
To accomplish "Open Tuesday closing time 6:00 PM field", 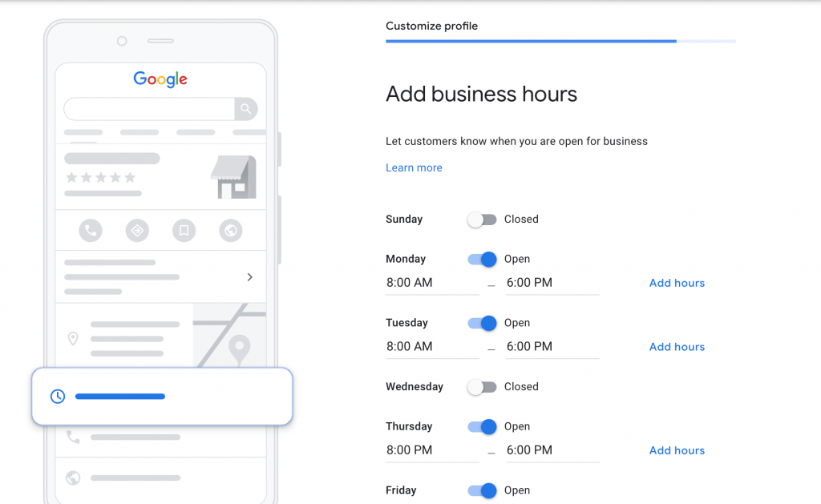I will 552,347.
